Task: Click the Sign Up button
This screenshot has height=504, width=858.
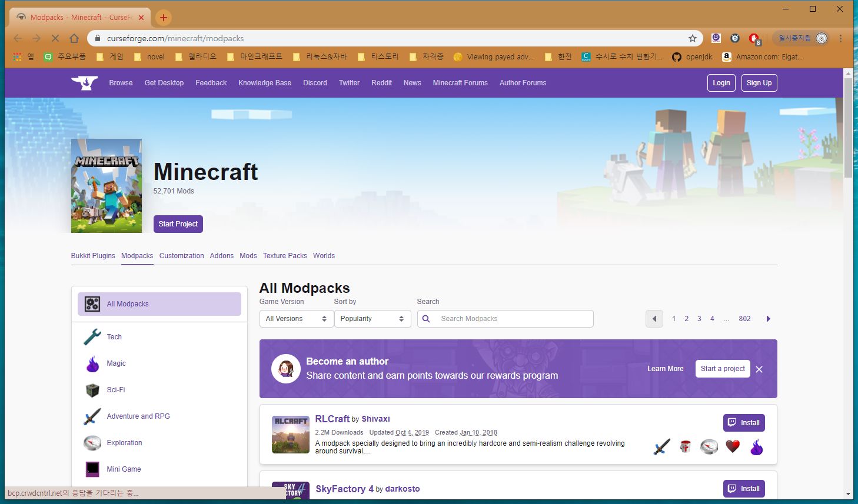Action: point(759,83)
